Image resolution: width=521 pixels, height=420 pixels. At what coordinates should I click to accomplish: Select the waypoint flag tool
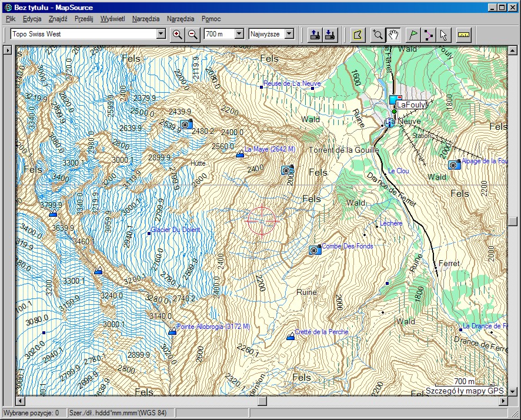point(413,34)
